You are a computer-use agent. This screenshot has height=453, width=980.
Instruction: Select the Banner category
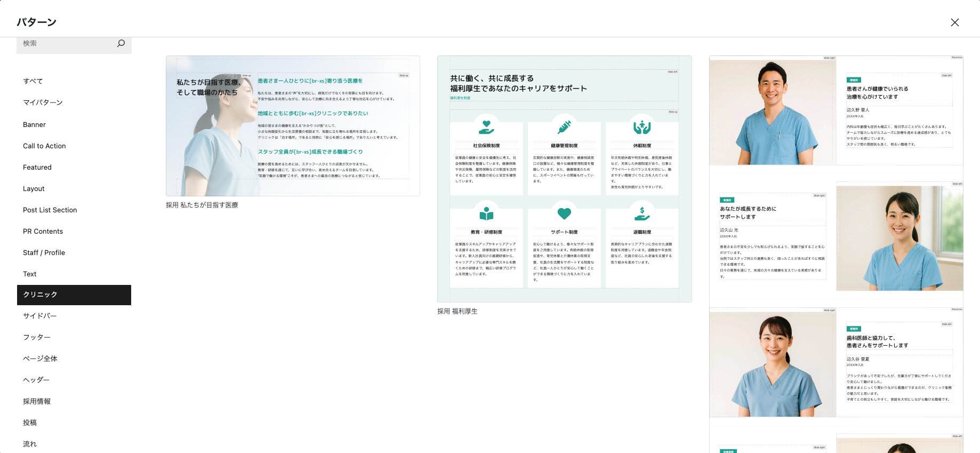[34, 124]
